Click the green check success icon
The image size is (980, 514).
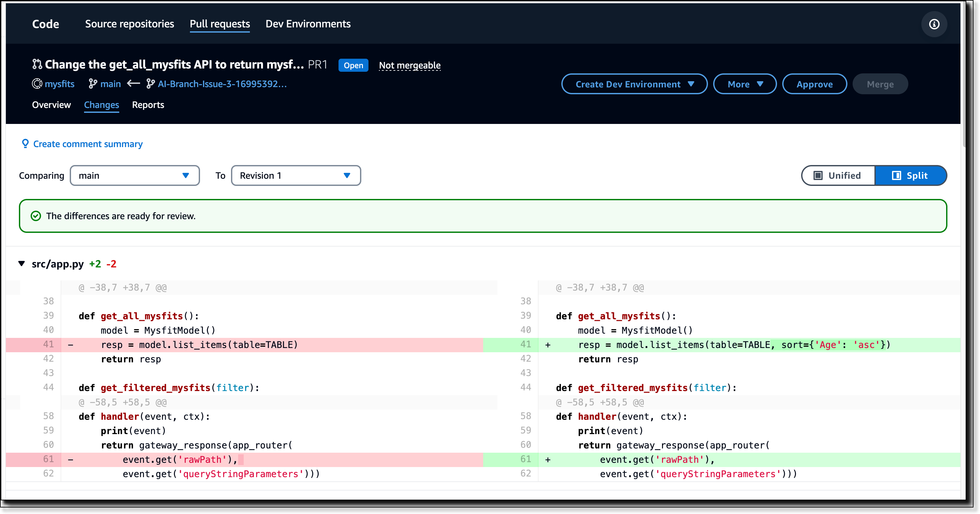pos(36,216)
